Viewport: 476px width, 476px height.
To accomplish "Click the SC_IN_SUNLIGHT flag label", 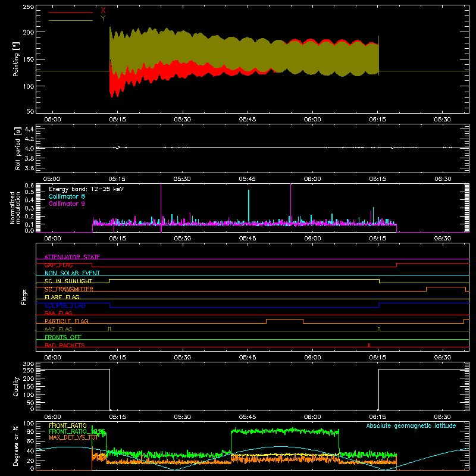I will coord(68,281).
